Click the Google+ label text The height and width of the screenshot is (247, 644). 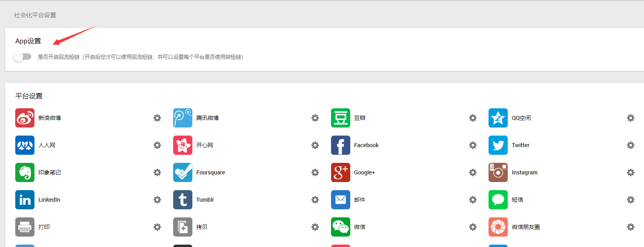click(364, 172)
